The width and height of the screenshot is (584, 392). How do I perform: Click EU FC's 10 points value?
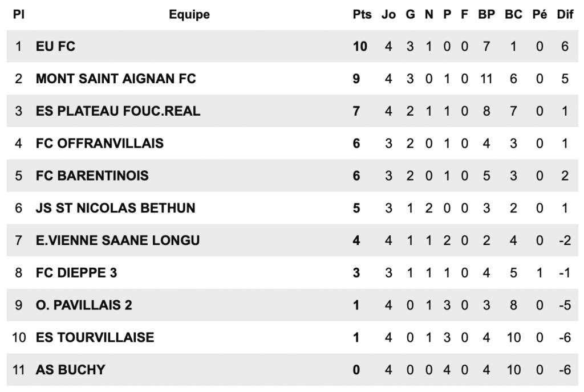(360, 47)
